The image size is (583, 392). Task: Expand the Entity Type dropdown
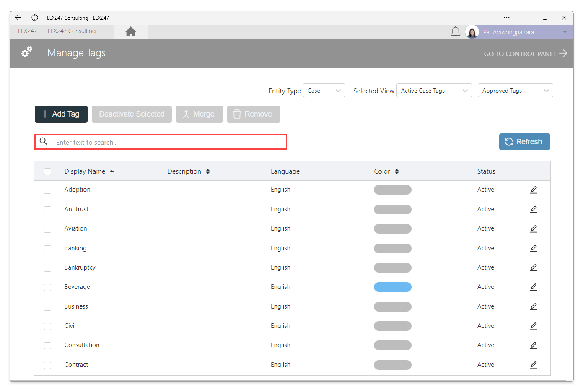click(x=324, y=91)
